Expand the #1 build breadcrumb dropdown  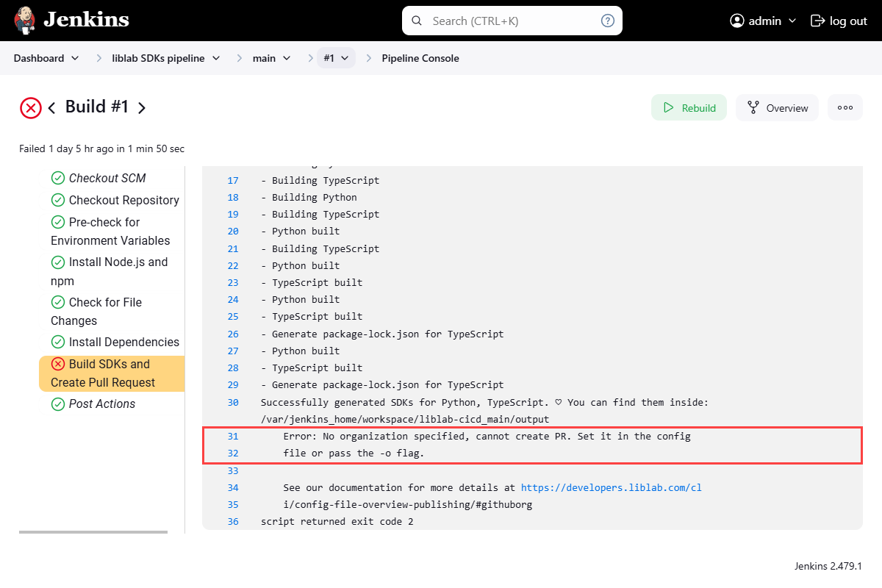tap(345, 58)
